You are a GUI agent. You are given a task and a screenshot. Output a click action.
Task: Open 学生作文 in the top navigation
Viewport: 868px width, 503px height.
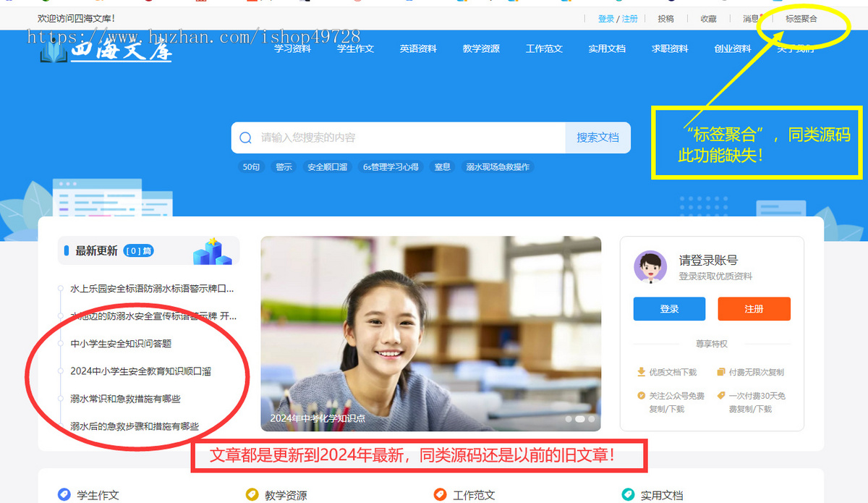[355, 48]
